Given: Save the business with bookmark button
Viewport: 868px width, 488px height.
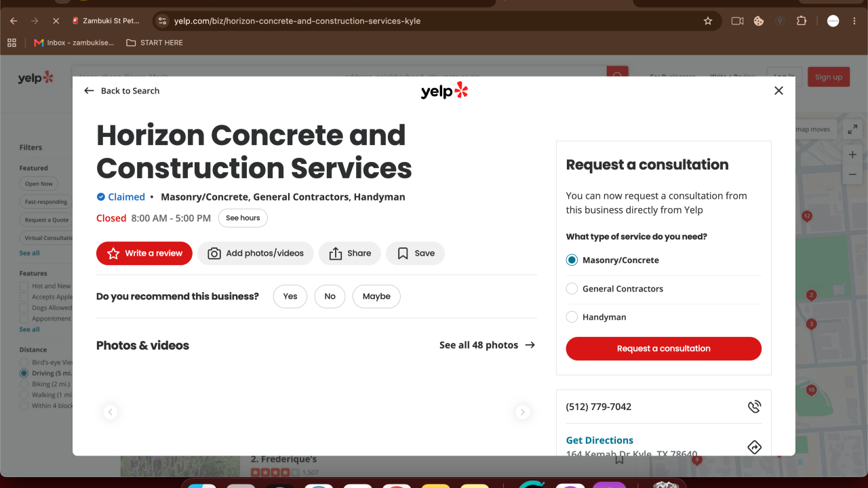Looking at the screenshot, I should [416, 253].
